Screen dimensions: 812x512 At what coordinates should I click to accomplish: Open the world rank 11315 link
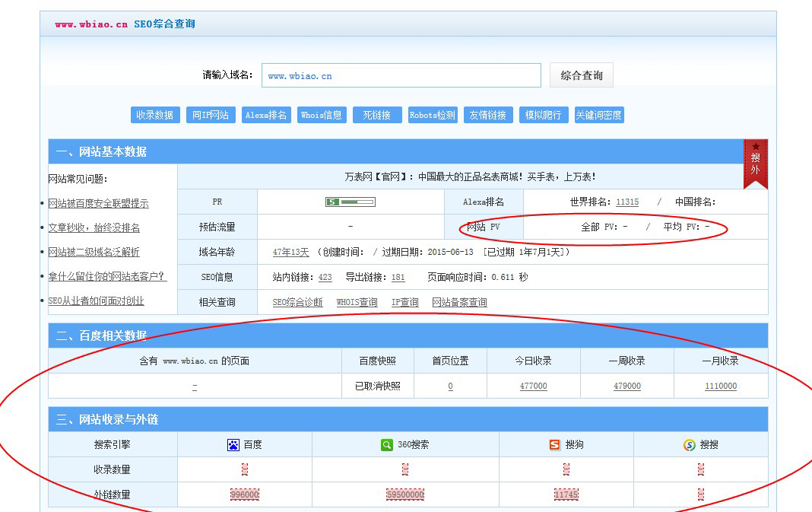(627, 202)
